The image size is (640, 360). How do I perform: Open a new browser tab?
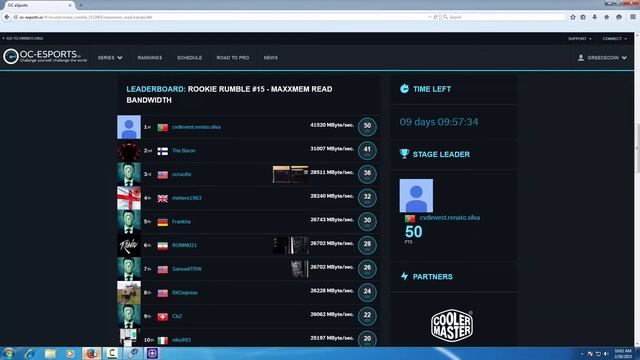click(x=81, y=5)
